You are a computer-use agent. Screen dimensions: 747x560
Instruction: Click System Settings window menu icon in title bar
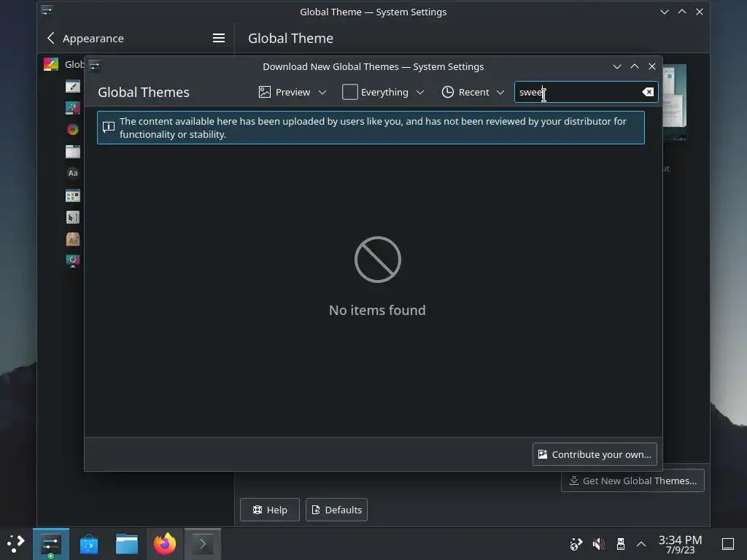(47, 10)
